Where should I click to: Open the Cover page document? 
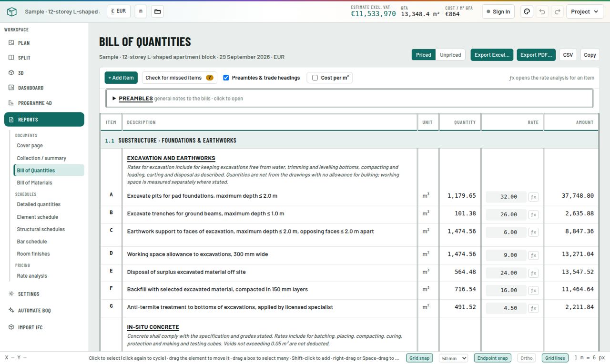click(x=50, y=145)
